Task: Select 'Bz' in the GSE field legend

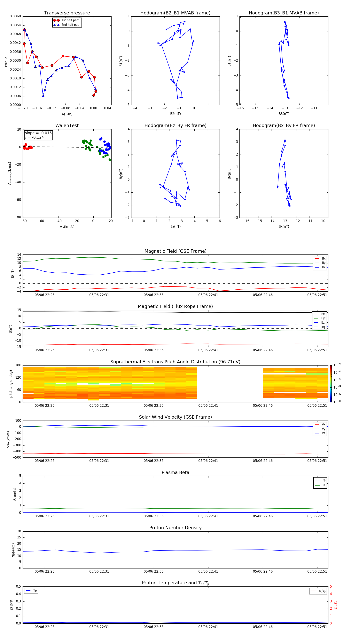Action: [x=320, y=267]
